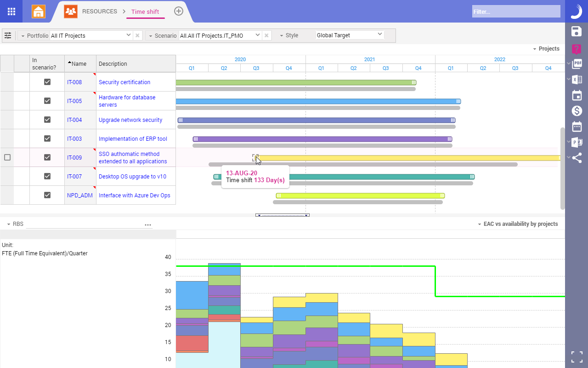Open the cost settings icon
Viewport: 588px width, 368px height.
[577, 110]
